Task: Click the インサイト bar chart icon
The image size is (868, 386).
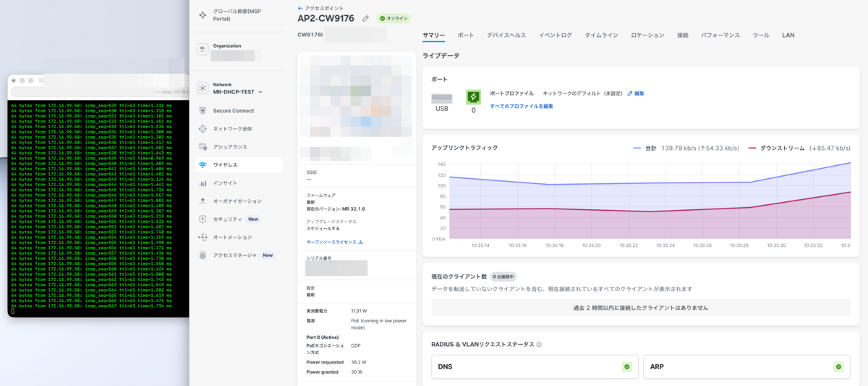Action: (203, 183)
